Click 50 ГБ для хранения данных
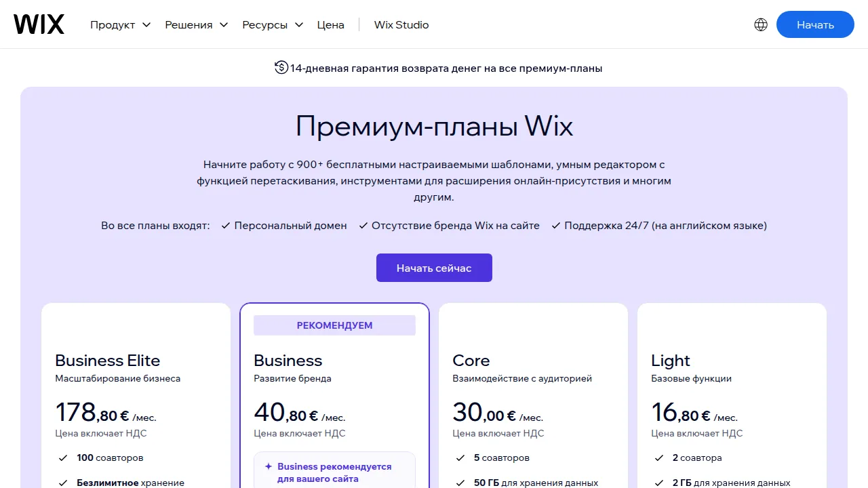 pyautogui.click(x=536, y=483)
